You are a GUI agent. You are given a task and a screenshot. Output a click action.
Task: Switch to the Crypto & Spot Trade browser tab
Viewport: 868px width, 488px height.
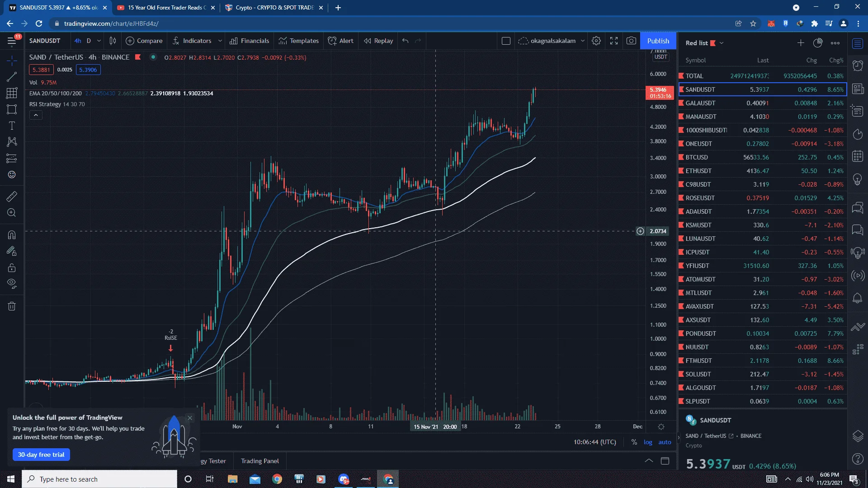click(x=275, y=8)
